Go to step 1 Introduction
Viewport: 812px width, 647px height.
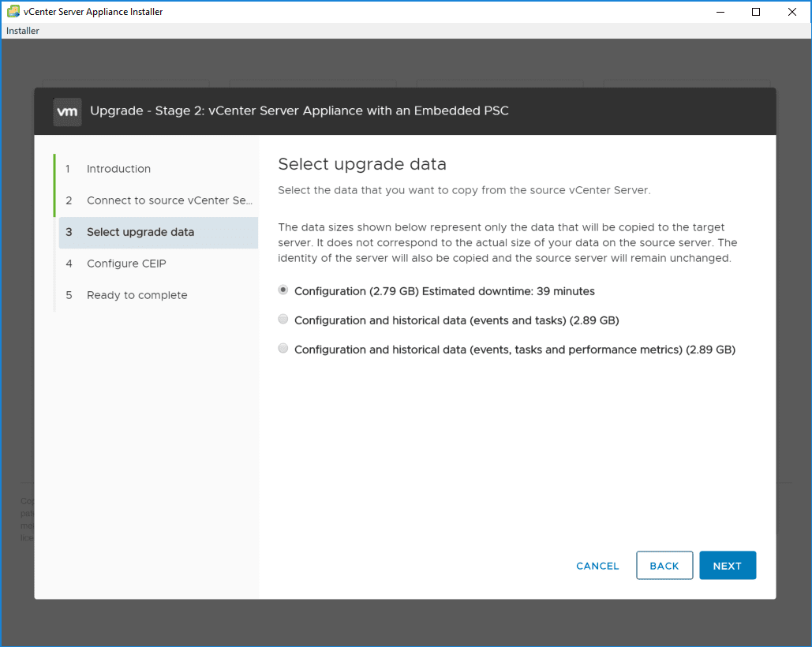tap(118, 169)
